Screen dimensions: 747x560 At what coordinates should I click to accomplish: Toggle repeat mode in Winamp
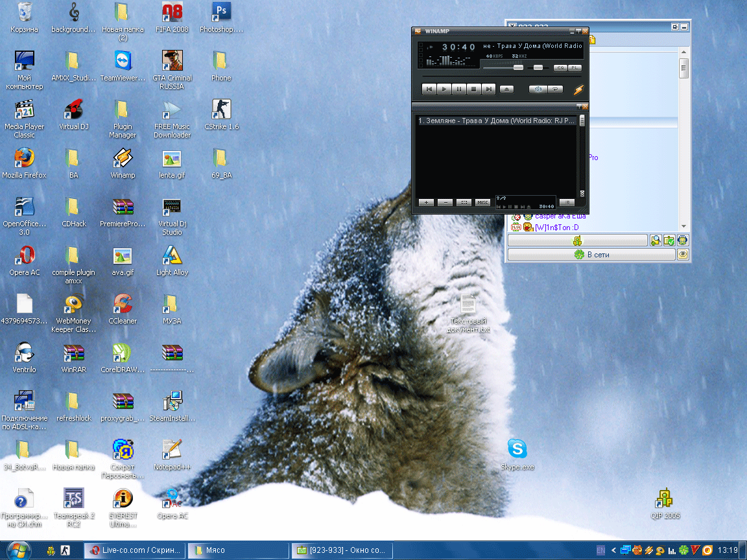click(555, 89)
